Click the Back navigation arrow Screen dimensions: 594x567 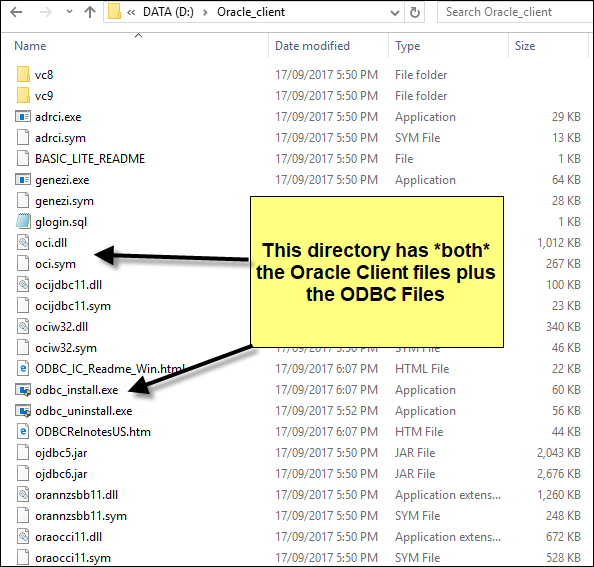tap(16, 12)
